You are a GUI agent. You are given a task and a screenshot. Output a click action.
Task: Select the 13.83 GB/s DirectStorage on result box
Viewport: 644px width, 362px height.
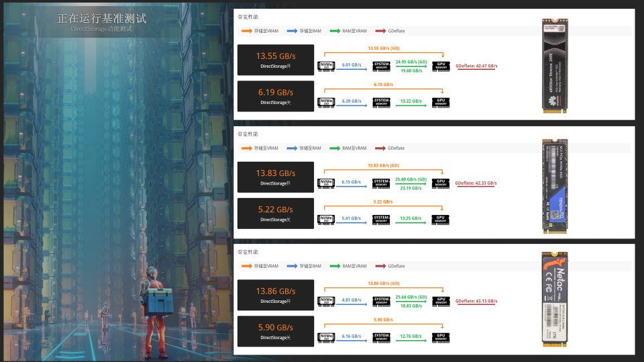(276, 177)
